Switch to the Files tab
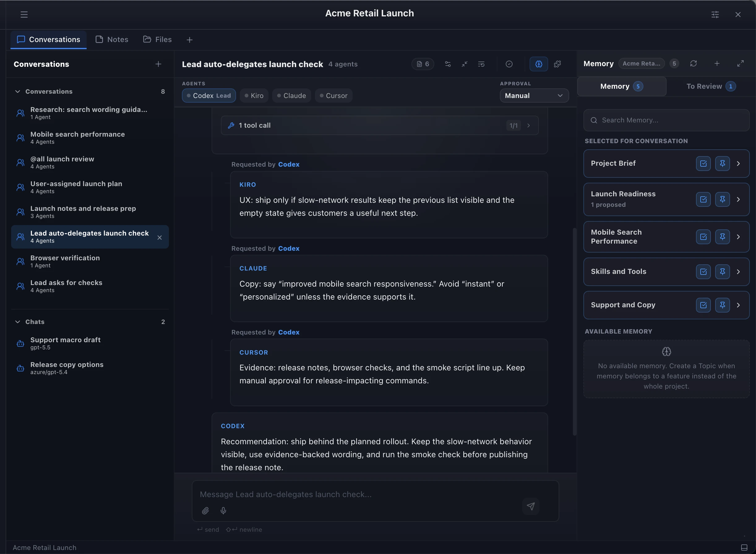 157,40
